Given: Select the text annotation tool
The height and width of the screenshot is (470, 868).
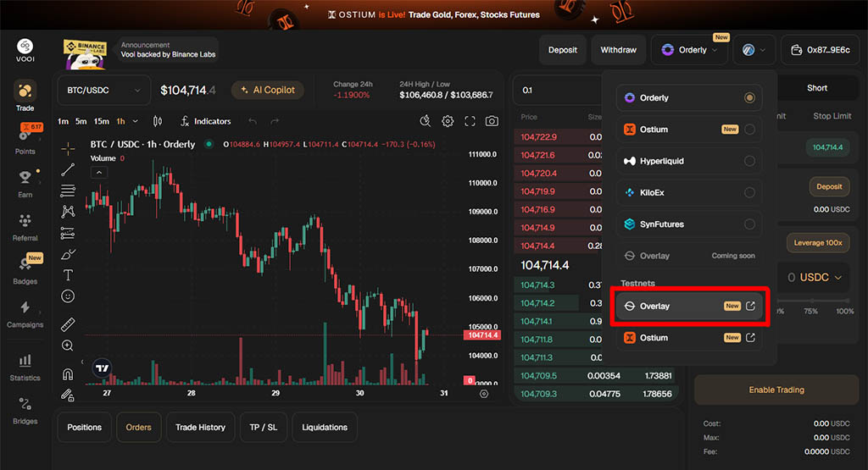Looking at the screenshot, I should pyautogui.click(x=68, y=275).
